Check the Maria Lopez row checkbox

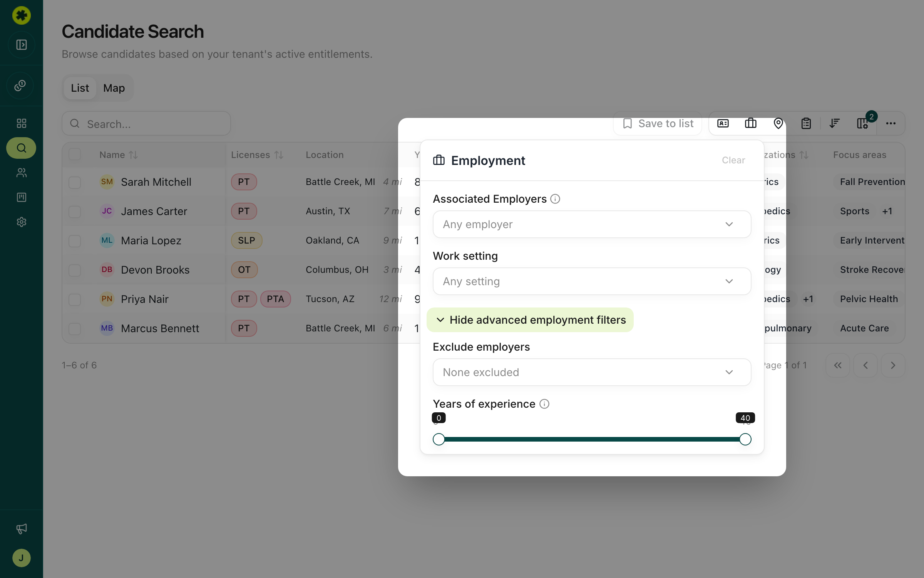(x=75, y=241)
